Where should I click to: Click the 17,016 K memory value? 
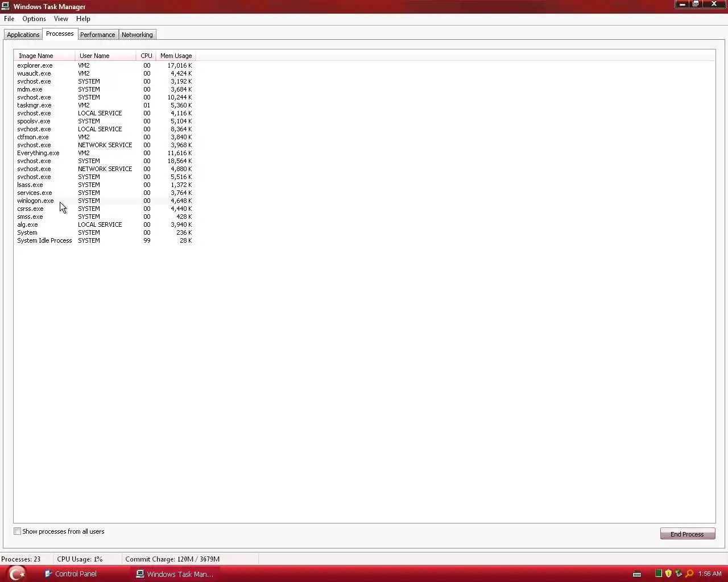(x=180, y=65)
